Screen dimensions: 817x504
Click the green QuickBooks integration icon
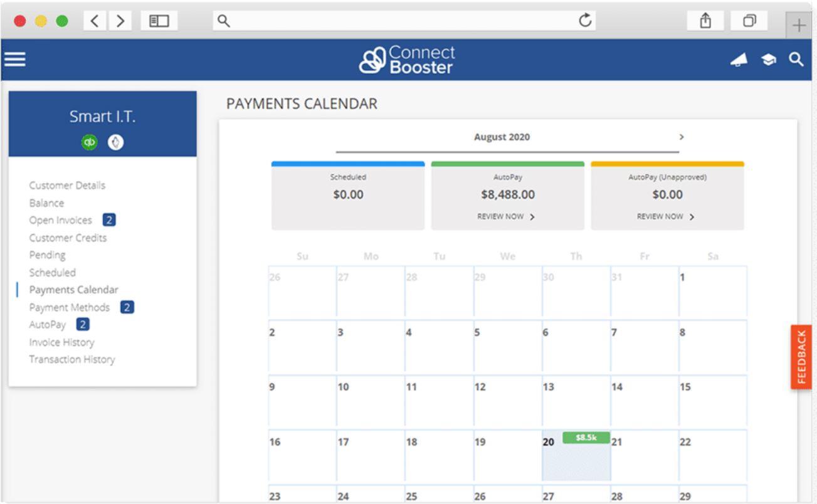[90, 142]
